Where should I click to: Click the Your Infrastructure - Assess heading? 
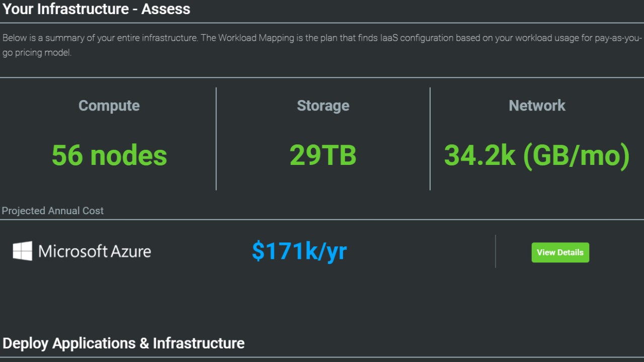pos(97,9)
